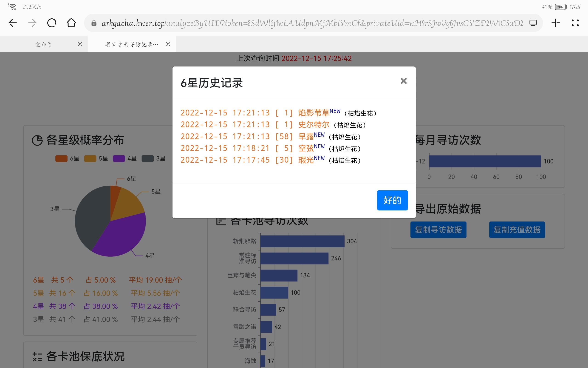The width and height of the screenshot is (588, 368).
Task: Click the 17:26 clock in status bar
Action: 575,7
